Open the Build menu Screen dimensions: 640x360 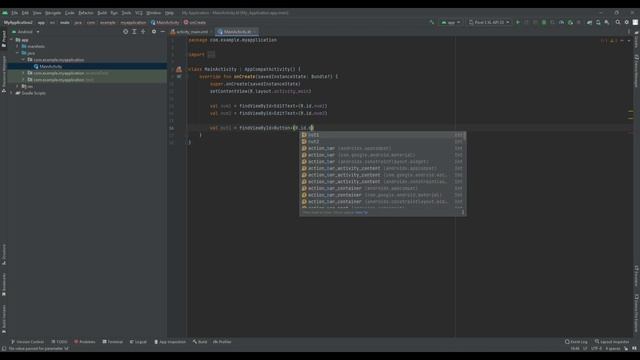[102, 13]
